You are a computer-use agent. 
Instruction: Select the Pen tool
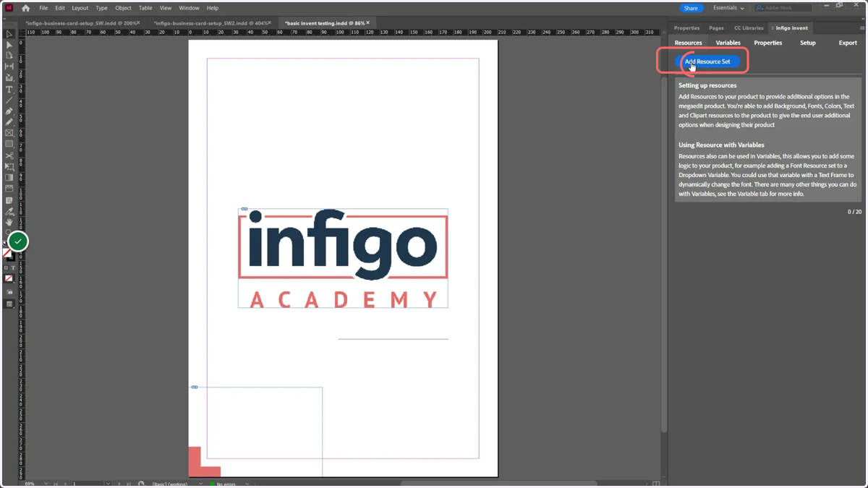[x=9, y=111]
